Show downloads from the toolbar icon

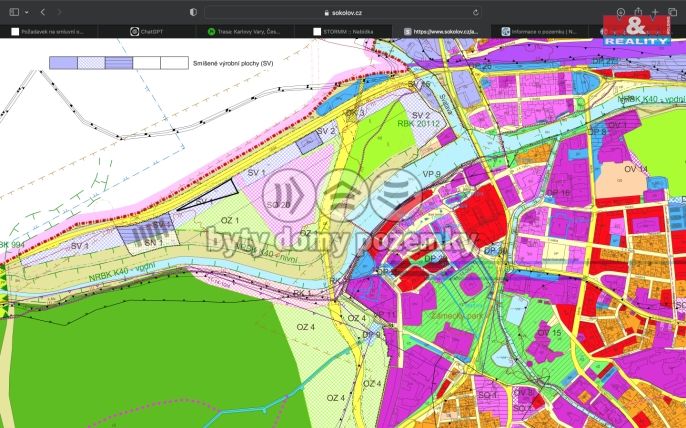pos(621,11)
